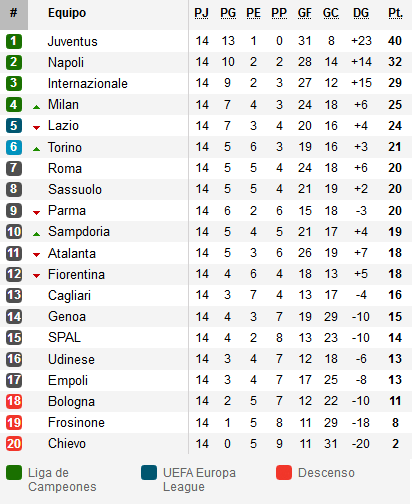Click the Pt. column header
412x504 pixels.
(395, 13)
